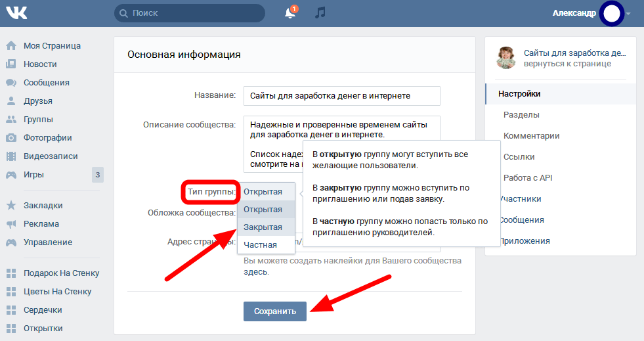Click the Закладки star icon
This screenshot has width=644, height=341.
(11, 206)
